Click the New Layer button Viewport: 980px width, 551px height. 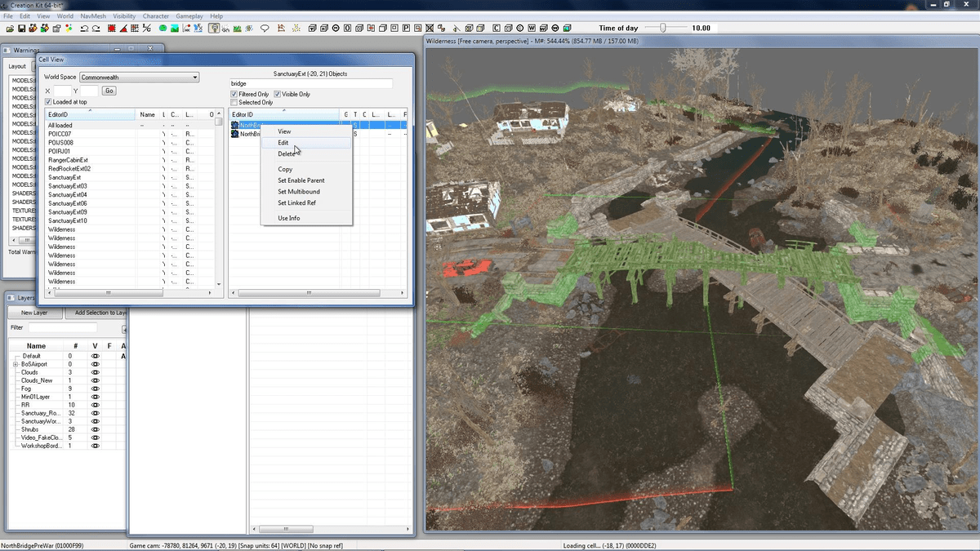pos(34,313)
